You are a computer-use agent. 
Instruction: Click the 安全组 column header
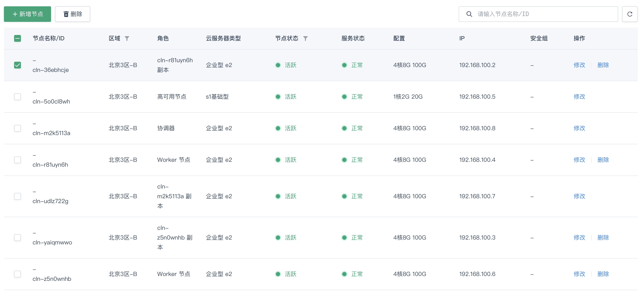coord(539,38)
